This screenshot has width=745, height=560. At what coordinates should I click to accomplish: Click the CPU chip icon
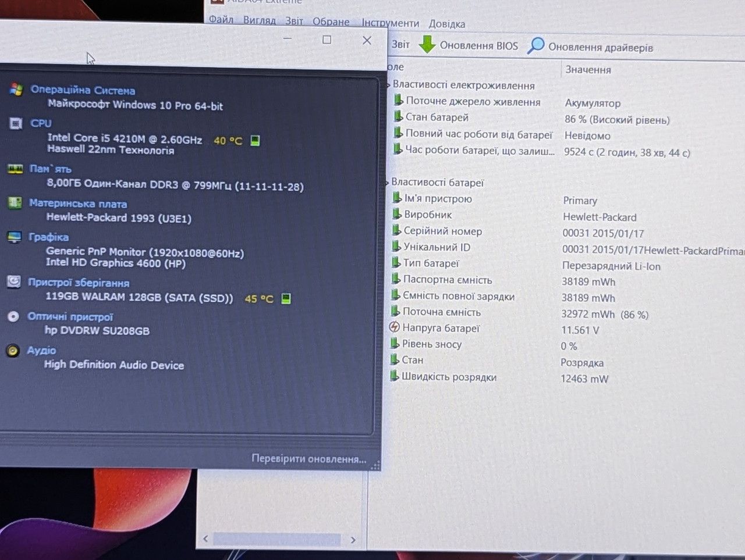pos(16,123)
